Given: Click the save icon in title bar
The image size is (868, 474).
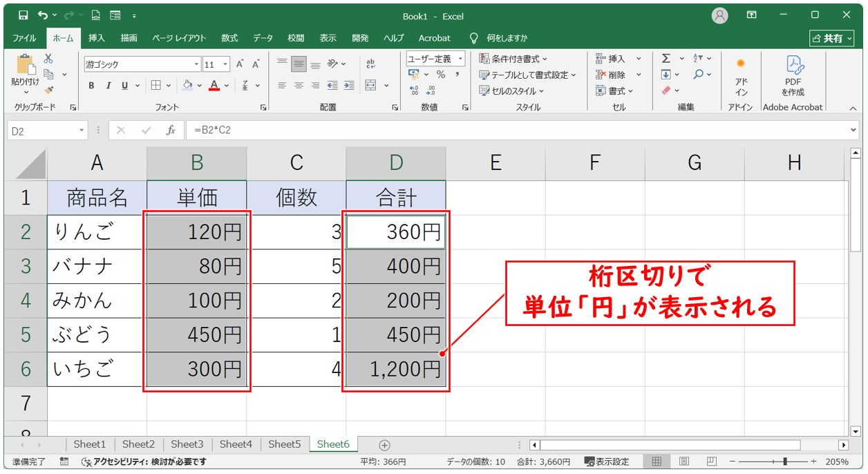Looking at the screenshot, I should coord(23,15).
